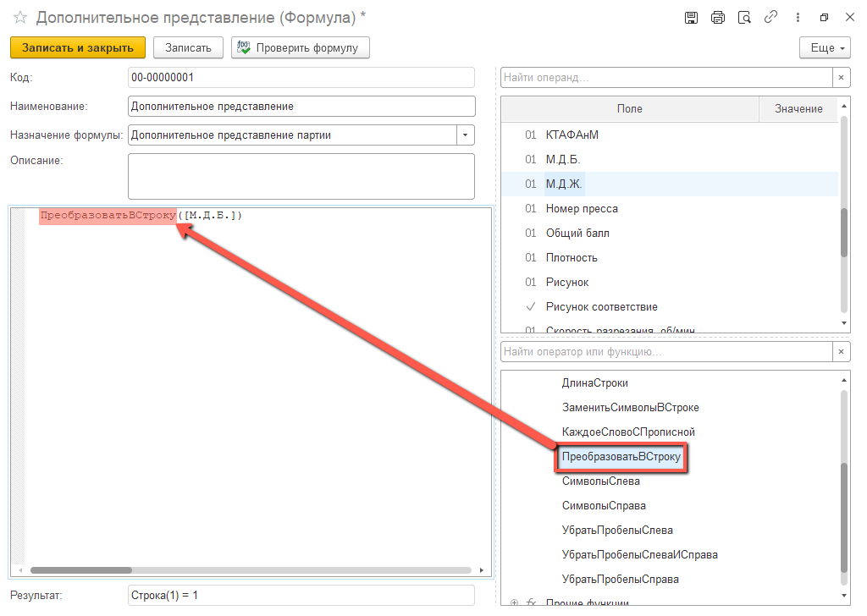867x616 pixels.
Task: Select the ПреобразоватьВСтроку function in list
Action: click(x=621, y=457)
